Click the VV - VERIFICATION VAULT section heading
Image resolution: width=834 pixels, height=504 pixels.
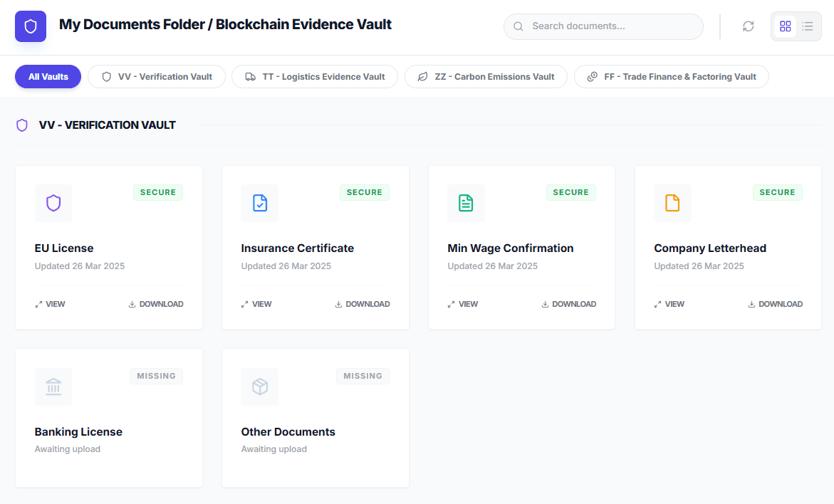(x=107, y=125)
